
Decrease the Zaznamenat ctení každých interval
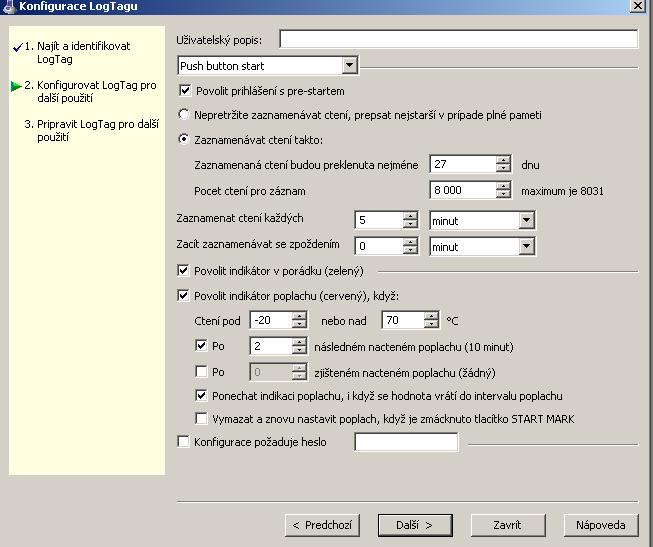pos(410,224)
